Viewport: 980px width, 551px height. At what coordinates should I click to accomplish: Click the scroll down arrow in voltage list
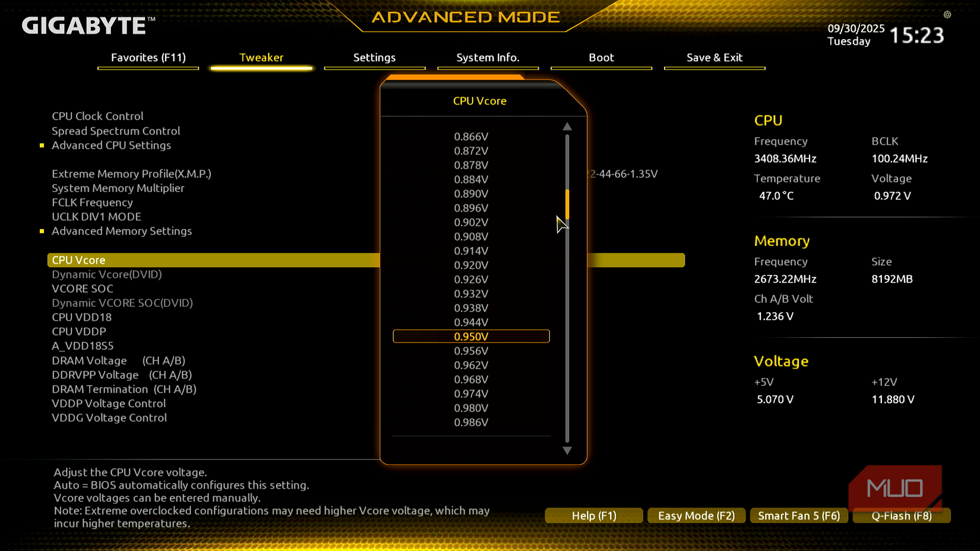coord(567,451)
